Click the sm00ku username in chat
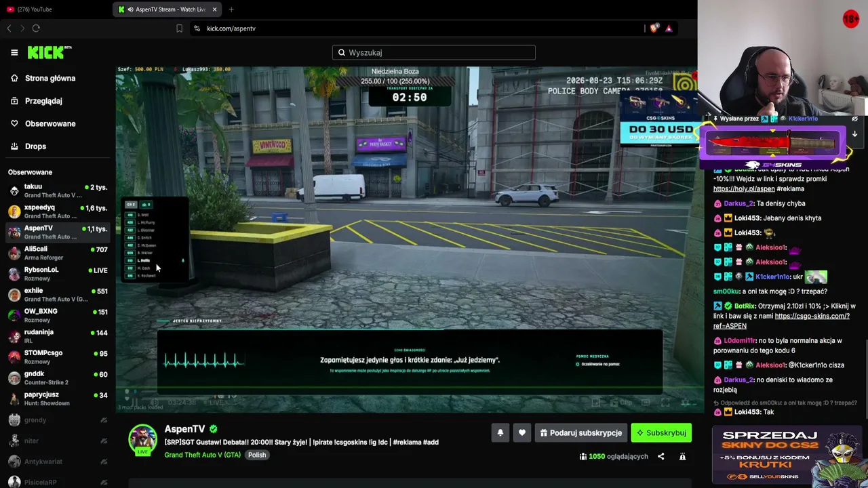 pyautogui.click(x=726, y=291)
